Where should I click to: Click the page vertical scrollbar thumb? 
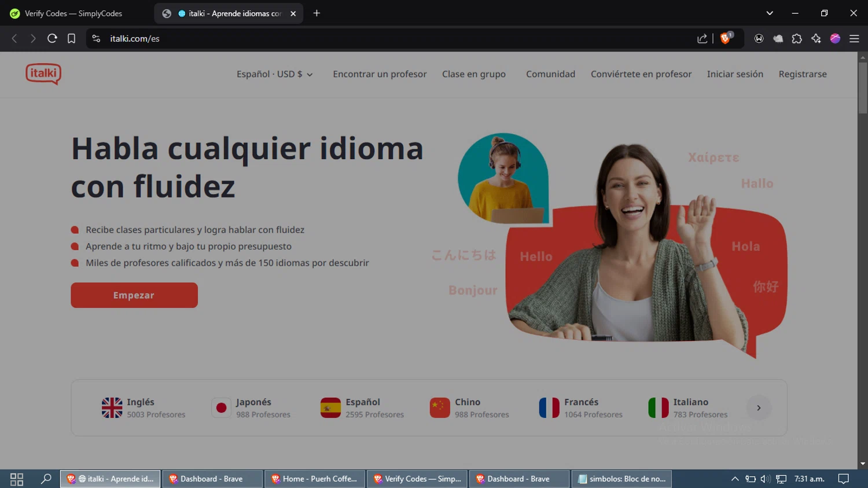[x=863, y=88]
